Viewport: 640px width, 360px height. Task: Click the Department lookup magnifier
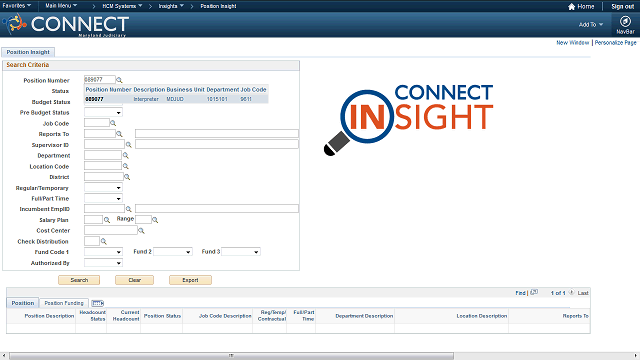tap(126, 155)
